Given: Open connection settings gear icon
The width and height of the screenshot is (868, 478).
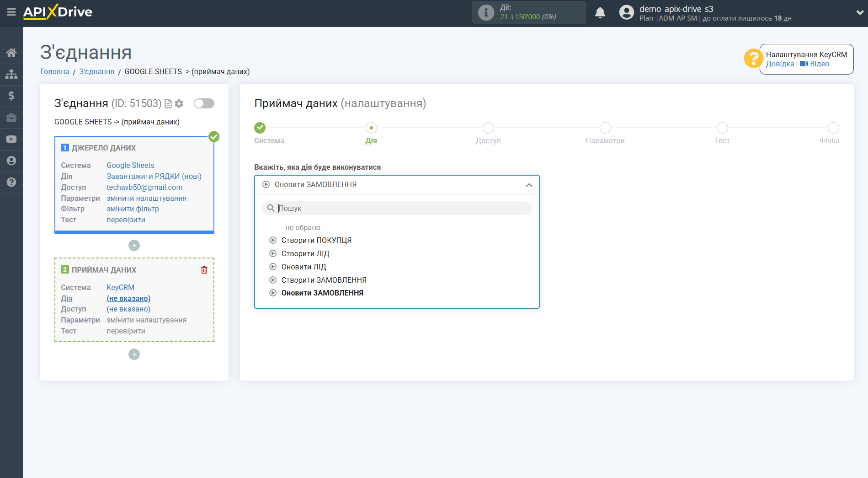Looking at the screenshot, I should click(179, 104).
